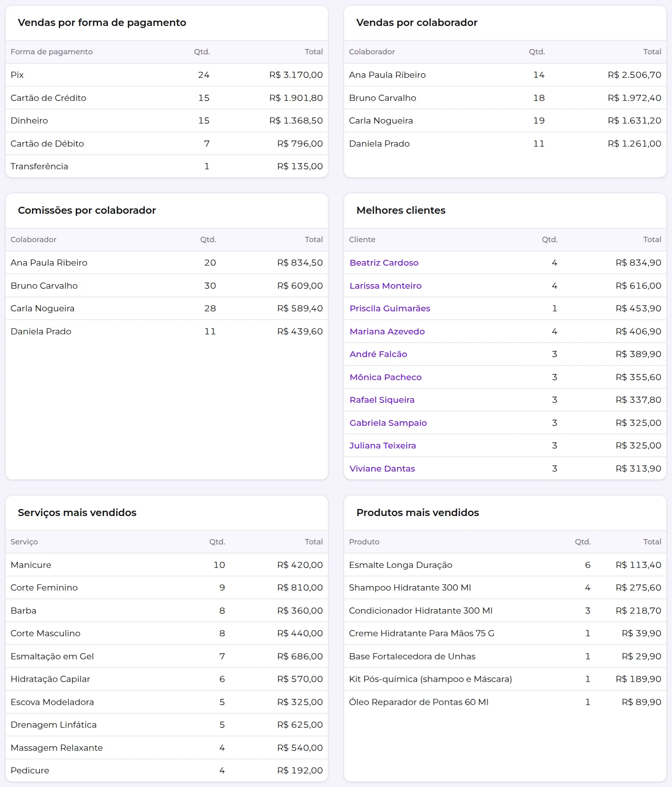The width and height of the screenshot is (672, 787).
Task: Click the Massagem Relaxante service label
Action: tap(57, 748)
